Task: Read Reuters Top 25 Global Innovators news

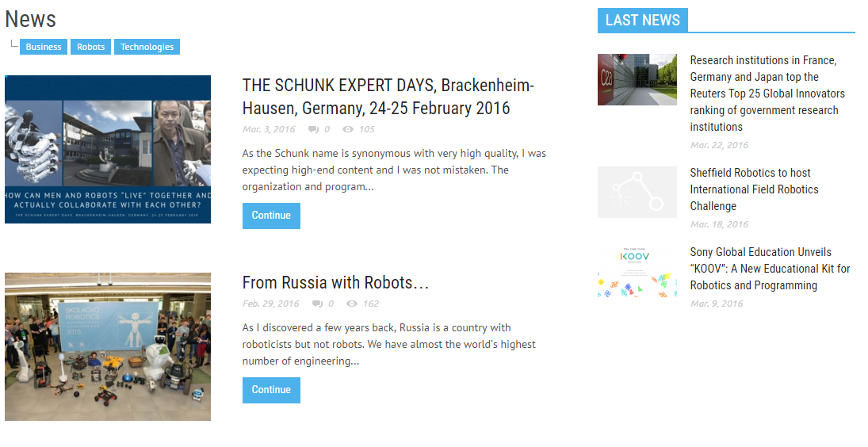Action: coord(767,94)
